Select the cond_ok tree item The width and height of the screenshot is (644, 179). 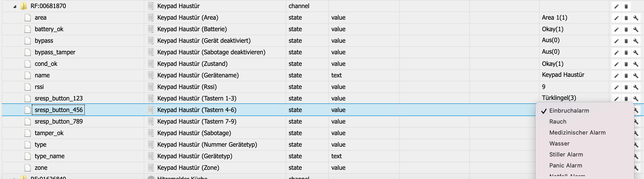click(46, 64)
